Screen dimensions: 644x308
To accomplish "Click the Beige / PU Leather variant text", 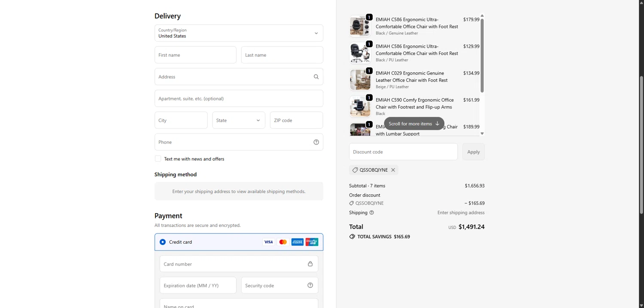I will coord(392,87).
